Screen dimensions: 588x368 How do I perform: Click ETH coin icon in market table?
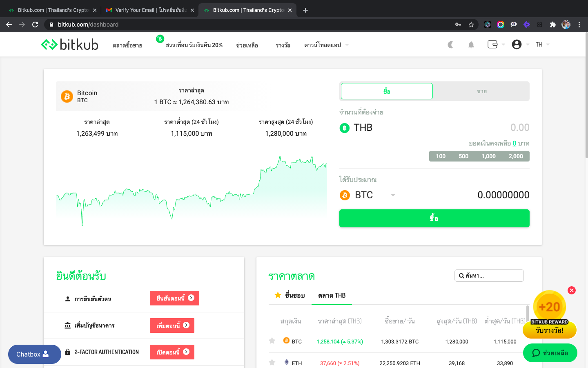[x=287, y=362]
